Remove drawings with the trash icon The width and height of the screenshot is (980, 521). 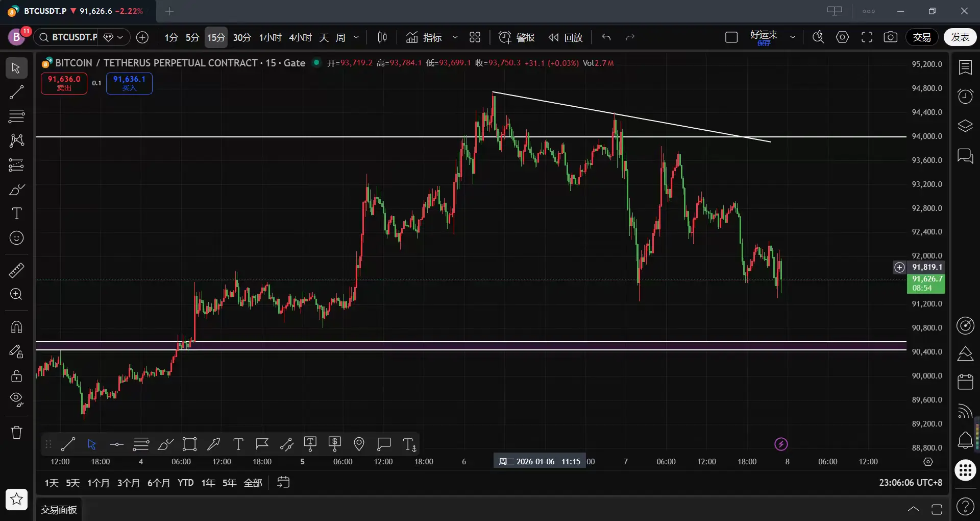tap(16, 433)
